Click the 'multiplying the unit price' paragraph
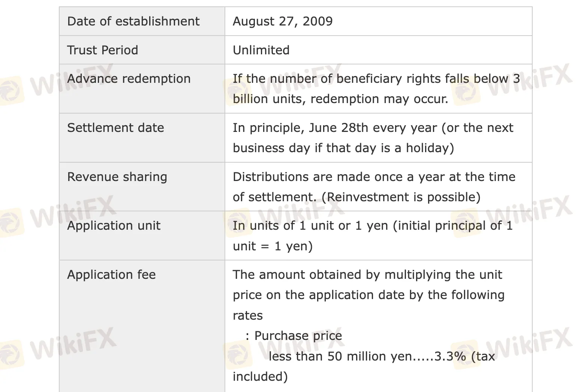Screen dimensions: 581x392 coord(368,295)
